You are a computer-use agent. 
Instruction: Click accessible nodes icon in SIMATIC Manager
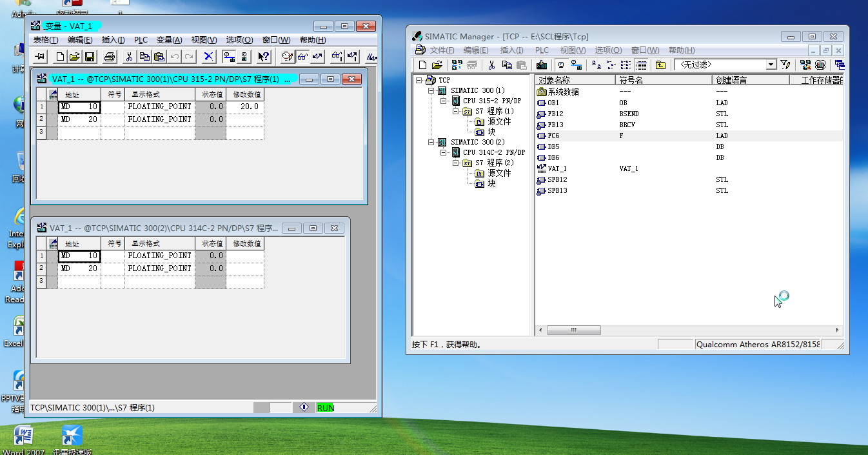pyautogui.click(x=457, y=65)
